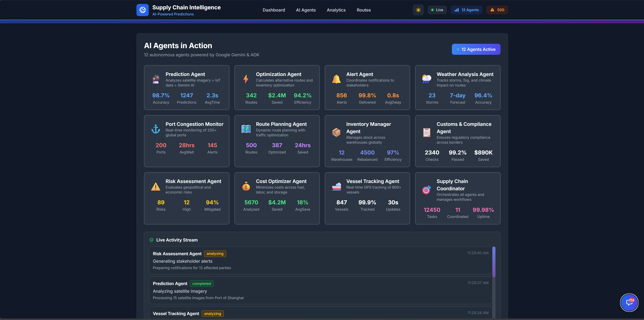
Task: Click the Live Activity Stream scrollbar
Action: (494, 262)
